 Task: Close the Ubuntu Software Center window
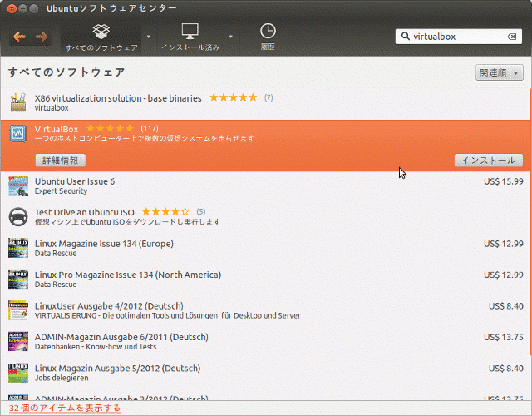click(x=12, y=8)
